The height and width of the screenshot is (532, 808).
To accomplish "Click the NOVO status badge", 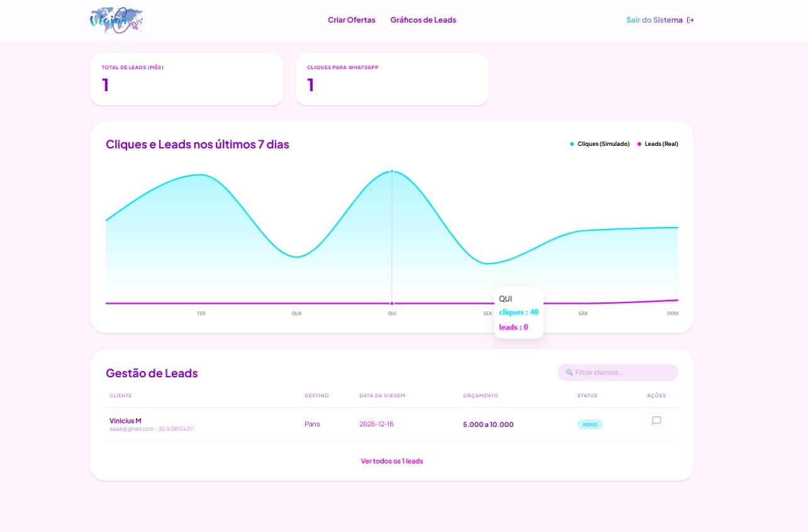I will coord(590,424).
